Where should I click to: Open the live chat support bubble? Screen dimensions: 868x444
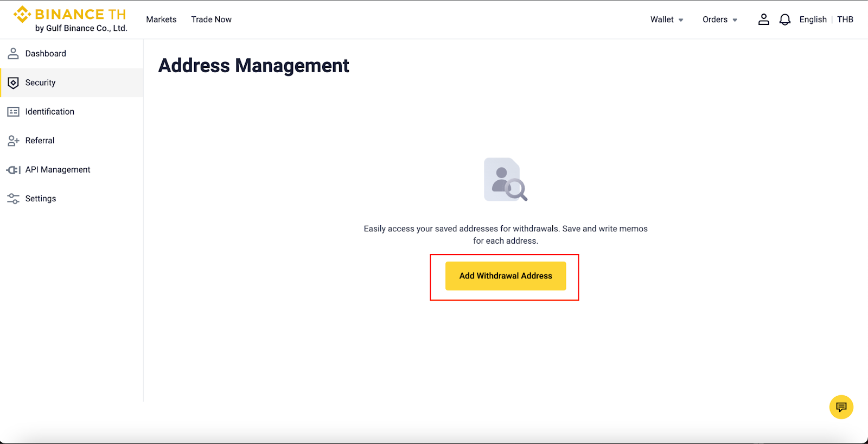pyautogui.click(x=841, y=407)
